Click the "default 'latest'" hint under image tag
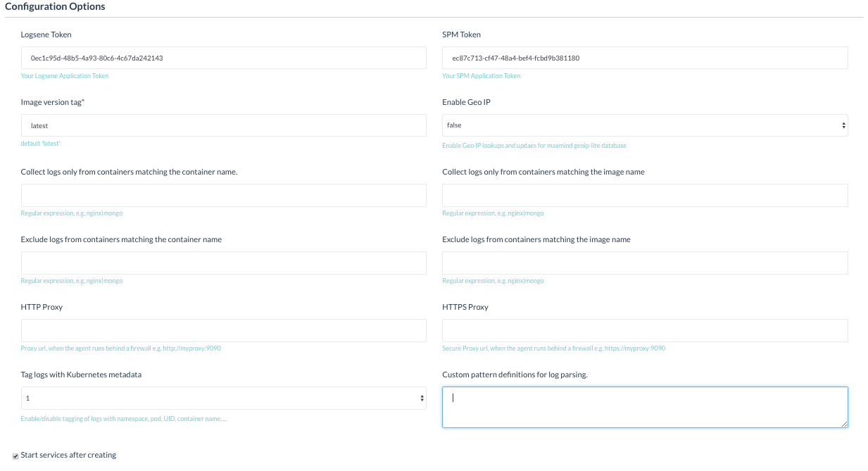868x471 pixels. pos(40,144)
